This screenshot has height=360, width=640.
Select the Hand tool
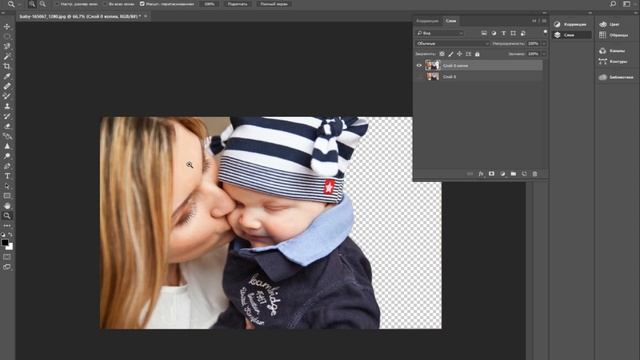(7, 206)
